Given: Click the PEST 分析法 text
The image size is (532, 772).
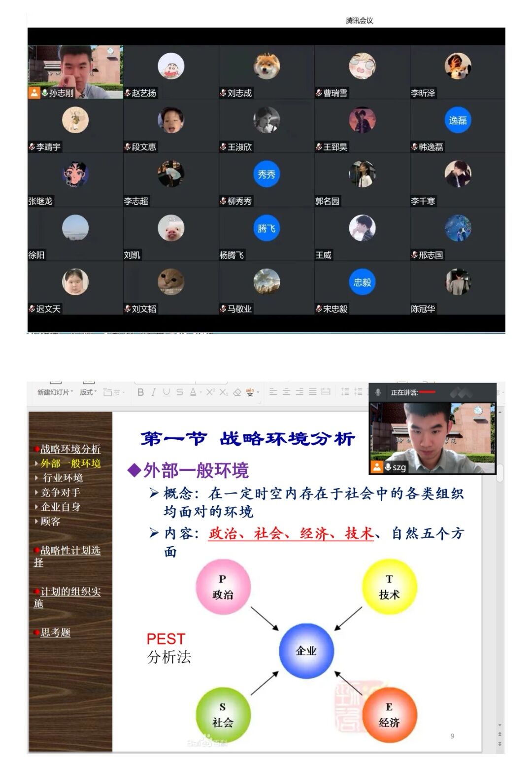Looking at the screenshot, I should tap(168, 648).
